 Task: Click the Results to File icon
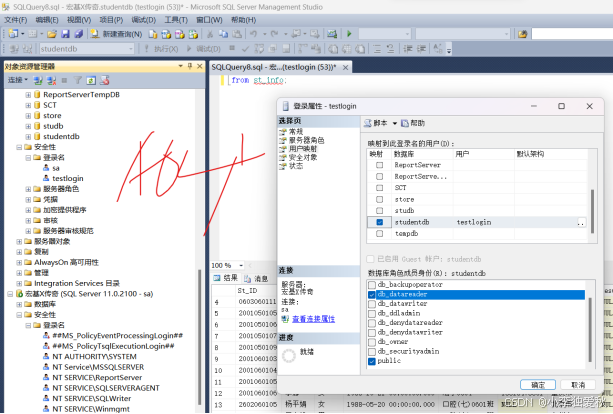coord(360,49)
